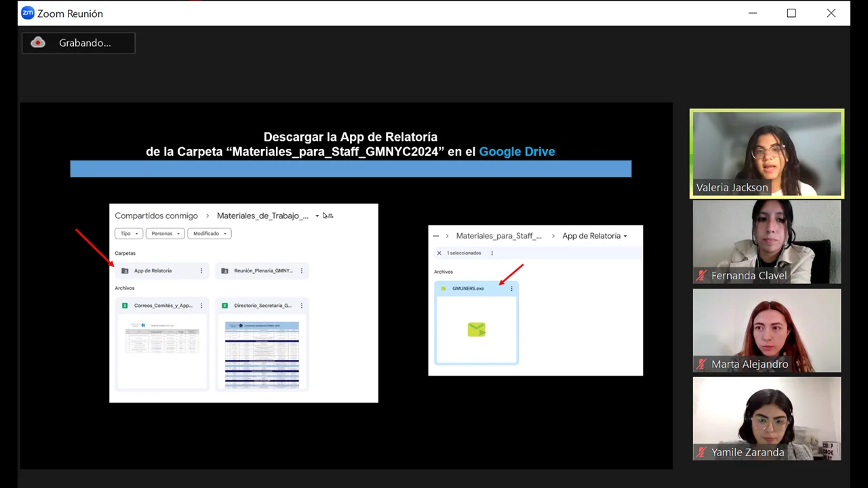This screenshot has height=488, width=868.
Task: Select Valeria Jackson's video tile
Action: (766, 153)
